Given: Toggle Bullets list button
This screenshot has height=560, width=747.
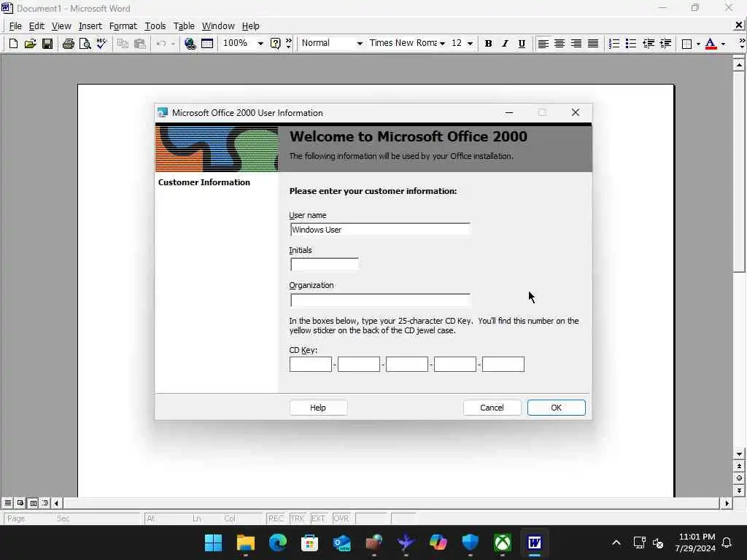Looking at the screenshot, I should [x=631, y=44].
